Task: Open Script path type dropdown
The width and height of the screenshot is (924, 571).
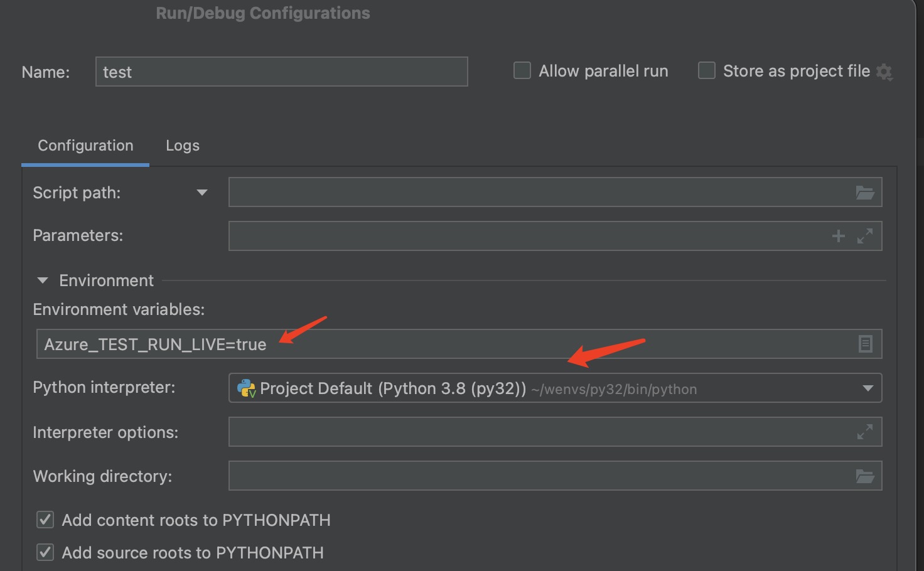Action: click(x=202, y=193)
